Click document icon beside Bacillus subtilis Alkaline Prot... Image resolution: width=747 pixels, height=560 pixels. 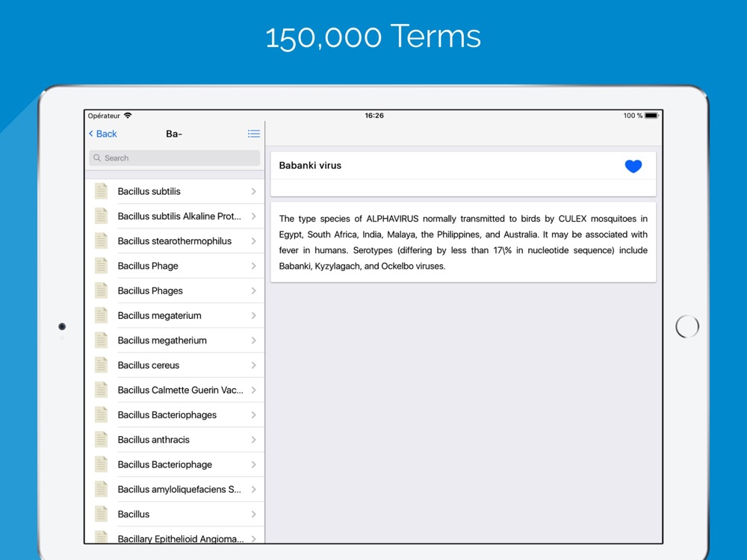pos(101,216)
